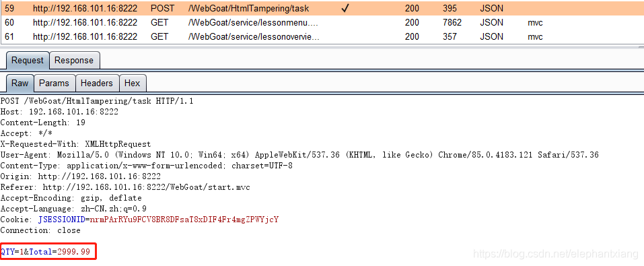Click the checkmark in row 59
Screen dimensions: 644x266
coord(345,8)
